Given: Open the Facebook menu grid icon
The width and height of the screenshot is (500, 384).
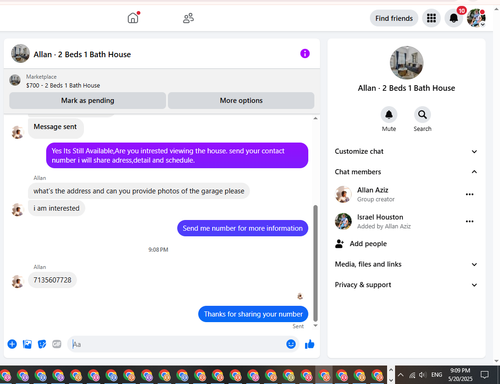Looking at the screenshot, I should 431,18.
